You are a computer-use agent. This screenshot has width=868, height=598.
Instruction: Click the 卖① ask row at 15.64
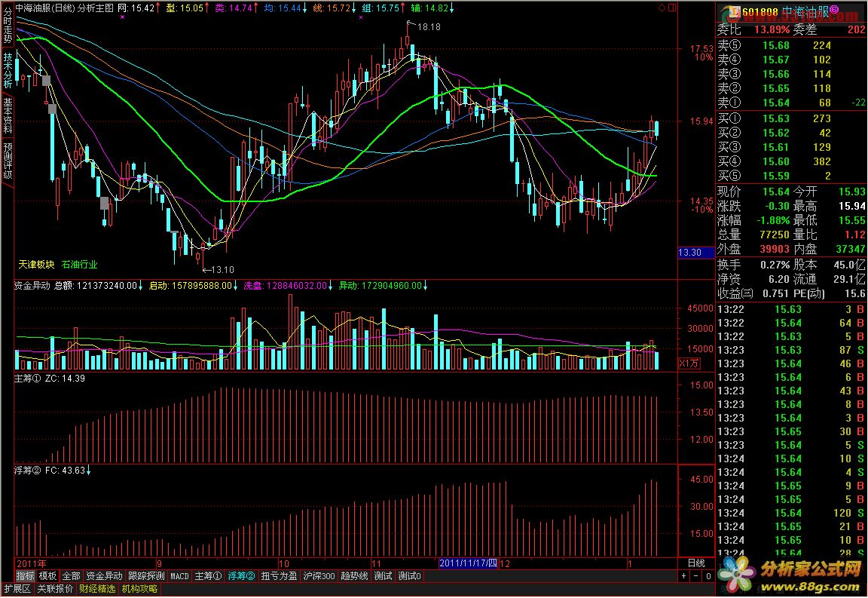[792, 103]
